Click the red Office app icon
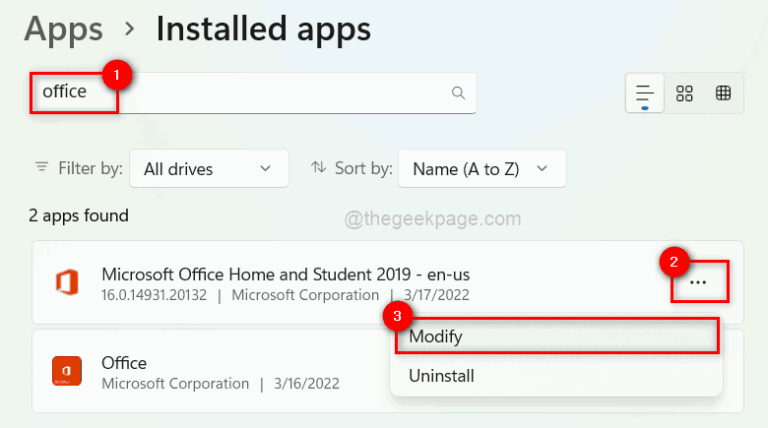The image size is (768, 428). [67, 371]
